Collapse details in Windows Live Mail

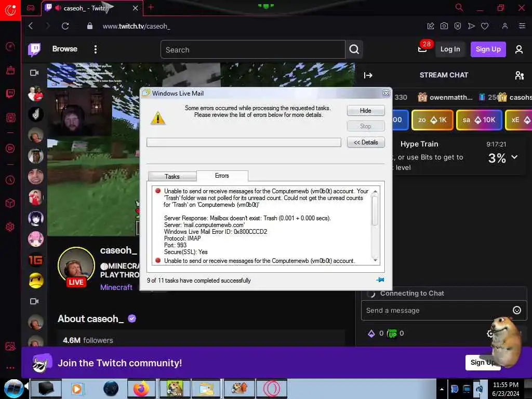pos(366,142)
